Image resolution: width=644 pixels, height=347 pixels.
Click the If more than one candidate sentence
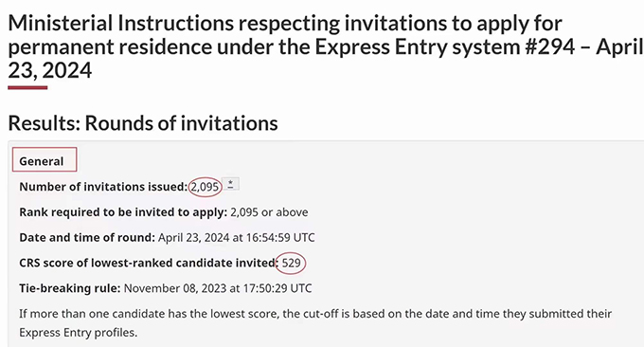(x=315, y=322)
